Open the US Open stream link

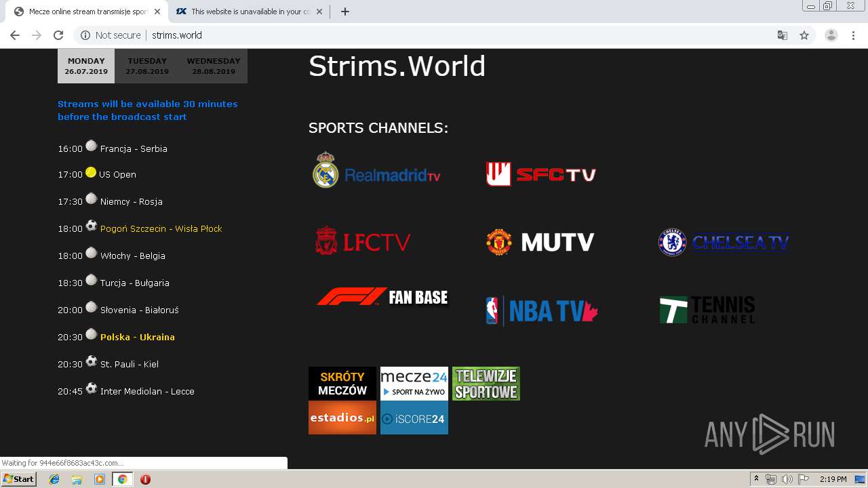(x=117, y=174)
